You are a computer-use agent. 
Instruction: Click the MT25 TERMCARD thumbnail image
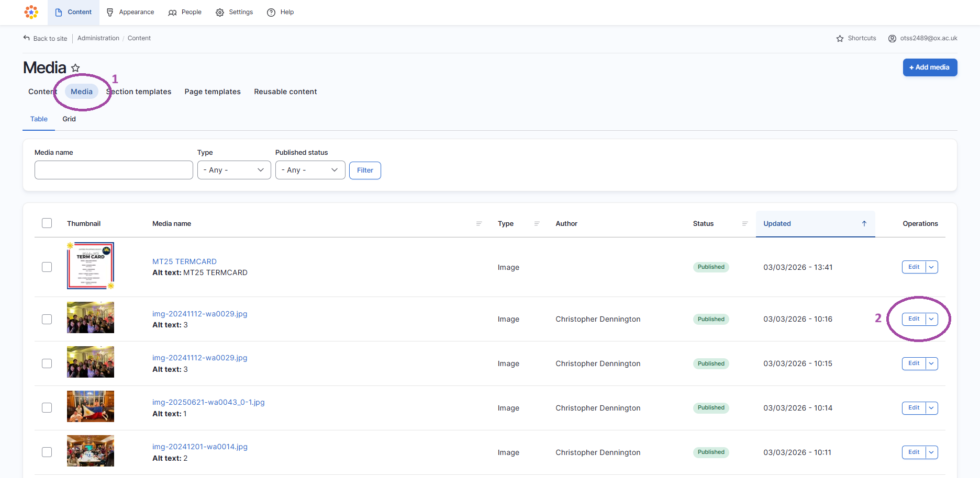tap(91, 266)
